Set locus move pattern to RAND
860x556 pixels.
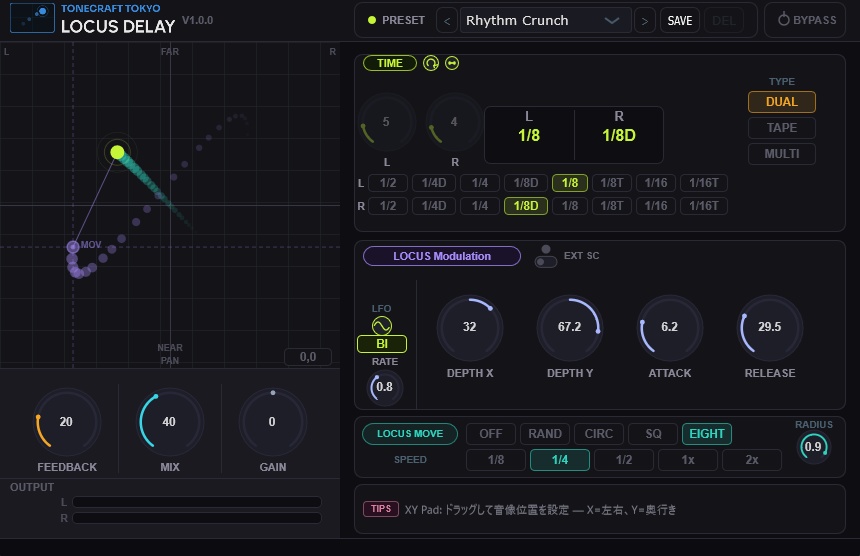545,434
